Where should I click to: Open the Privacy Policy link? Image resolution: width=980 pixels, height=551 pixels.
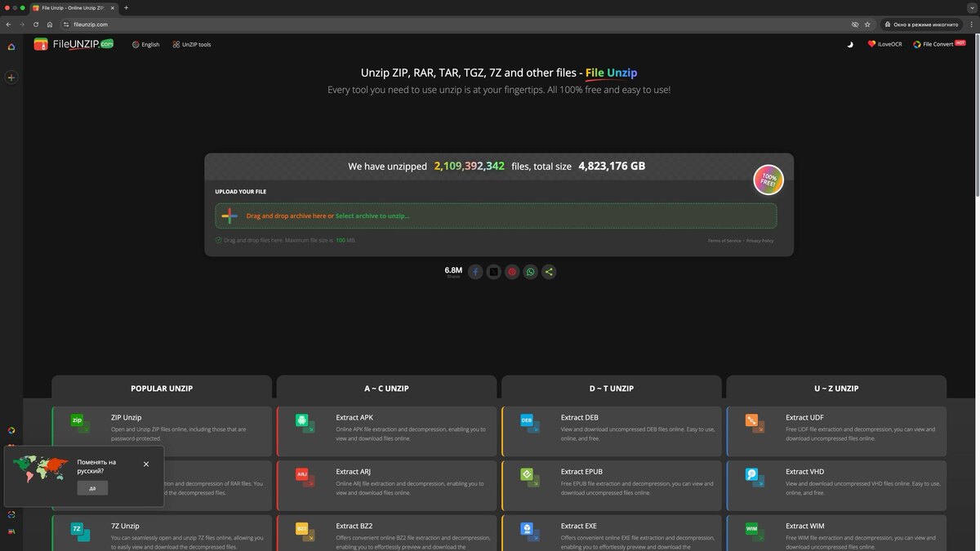point(759,241)
